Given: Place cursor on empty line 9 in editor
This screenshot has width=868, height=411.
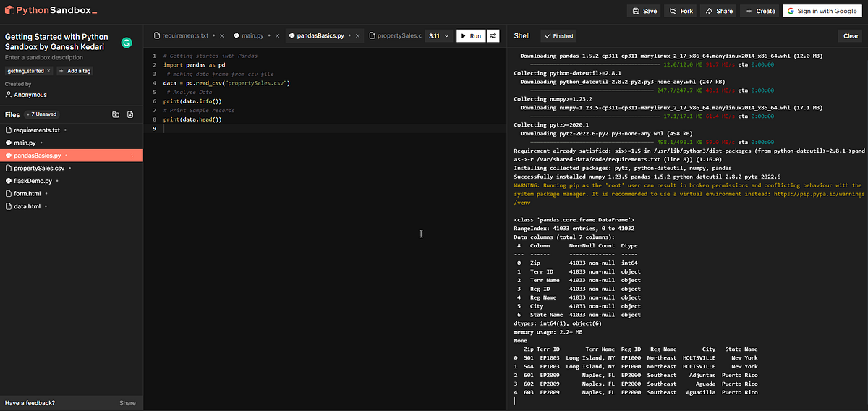Looking at the screenshot, I should coord(333,128).
